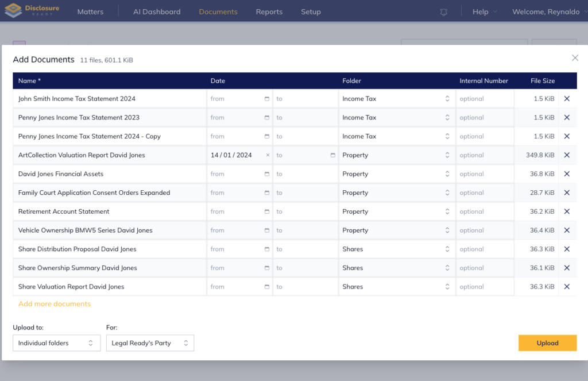
Task: Close the Add Documents dialog
Action: (575, 58)
